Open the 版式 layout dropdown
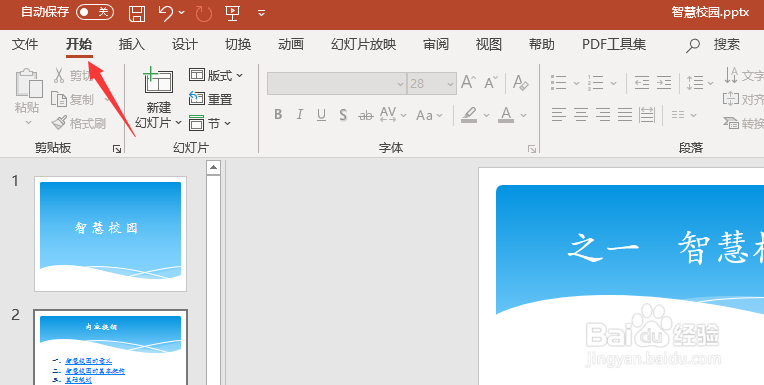The width and height of the screenshot is (764, 385). (x=215, y=76)
